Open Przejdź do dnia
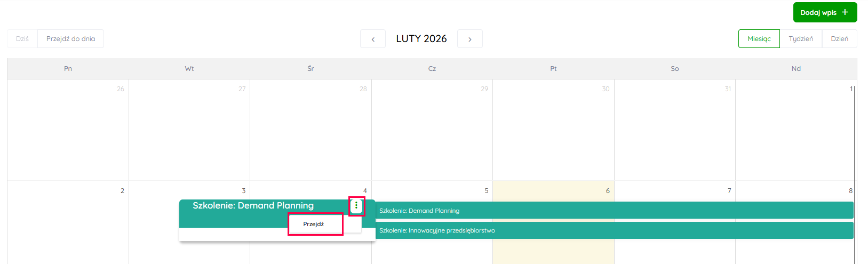 coord(70,39)
